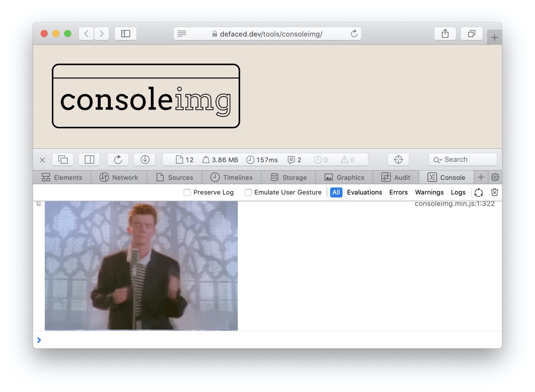Image resolution: width=535 pixels, height=392 pixels.
Task: Toggle the Safari sidebar button
Action: (125, 34)
